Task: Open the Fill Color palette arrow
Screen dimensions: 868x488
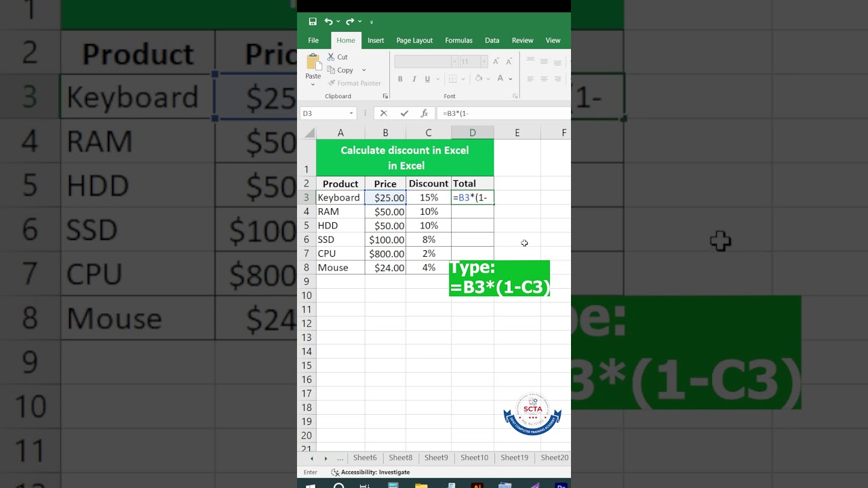Action: pyautogui.click(x=488, y=79)
